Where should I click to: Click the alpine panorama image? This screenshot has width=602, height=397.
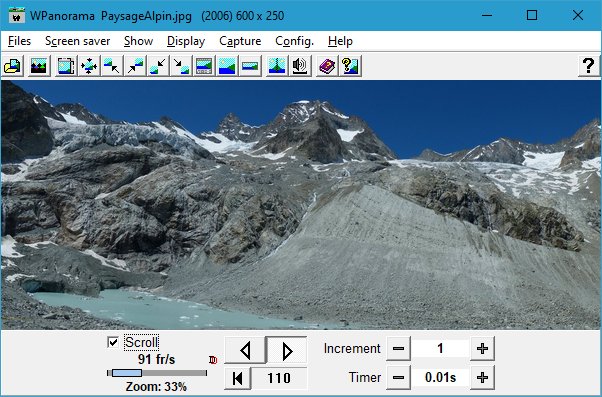301,205
